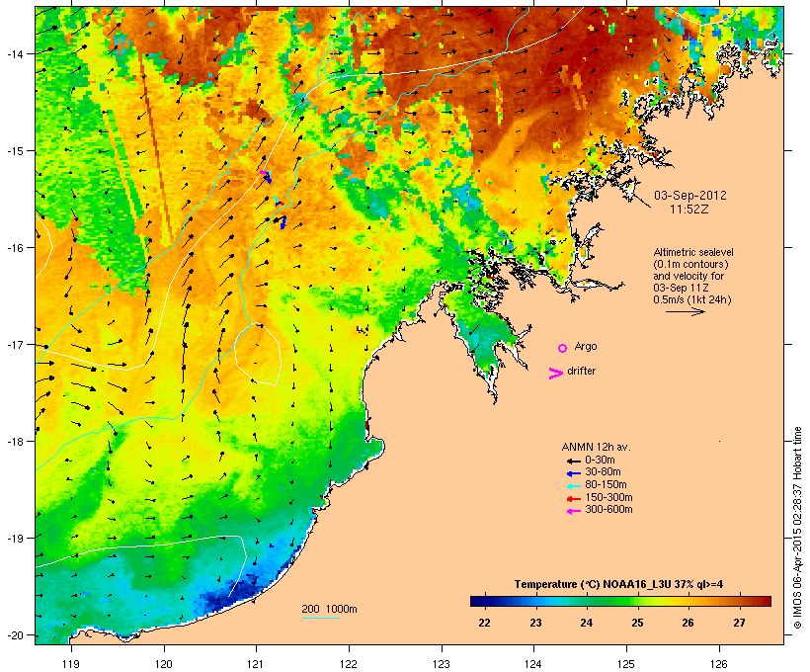810x672 pixels.
Task: Click the colorbar tick label 25
Action: click(x=637, y=623)
